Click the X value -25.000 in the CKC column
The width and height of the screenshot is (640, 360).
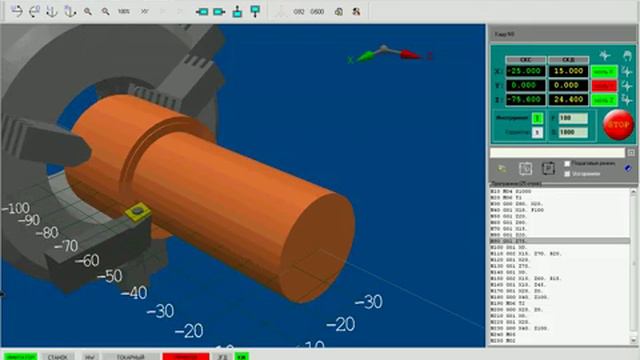point(525,71)
